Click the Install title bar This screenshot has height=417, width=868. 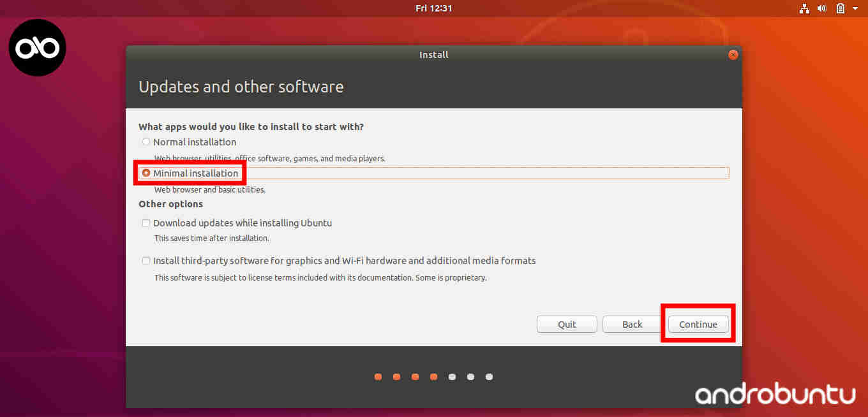433,55
